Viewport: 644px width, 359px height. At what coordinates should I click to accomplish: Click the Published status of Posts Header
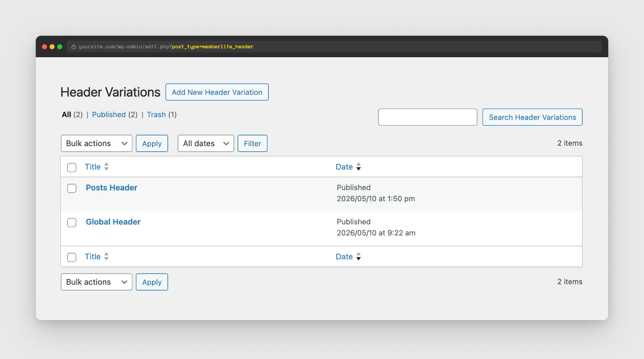click(354, 187)
